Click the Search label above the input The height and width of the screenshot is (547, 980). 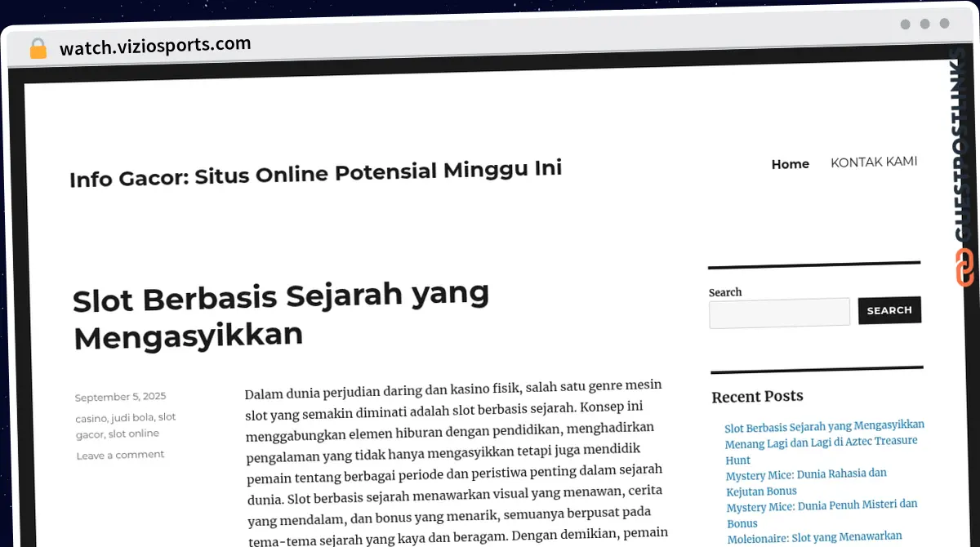pos(725,292)
